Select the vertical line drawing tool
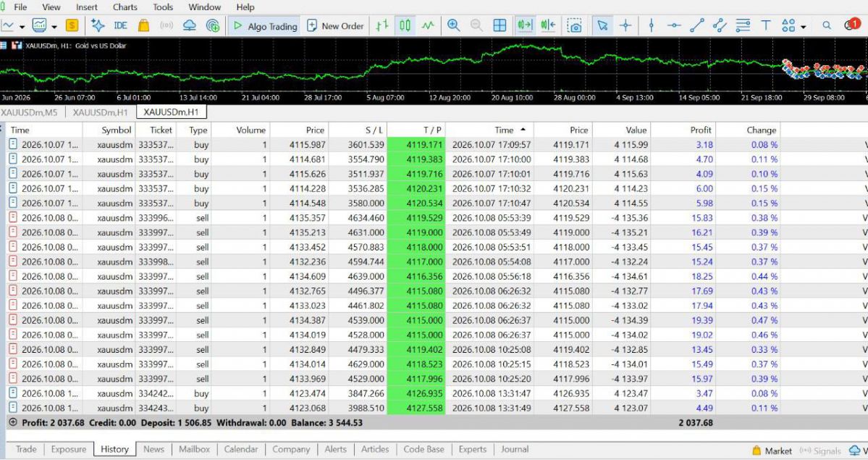This screenshot has width=868, height=460. (651, 25)
